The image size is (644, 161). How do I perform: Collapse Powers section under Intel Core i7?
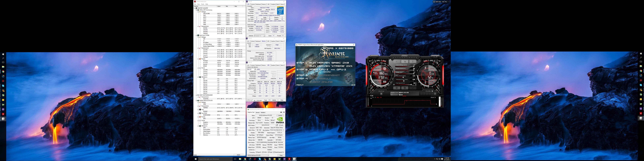(x=198, y=59)
